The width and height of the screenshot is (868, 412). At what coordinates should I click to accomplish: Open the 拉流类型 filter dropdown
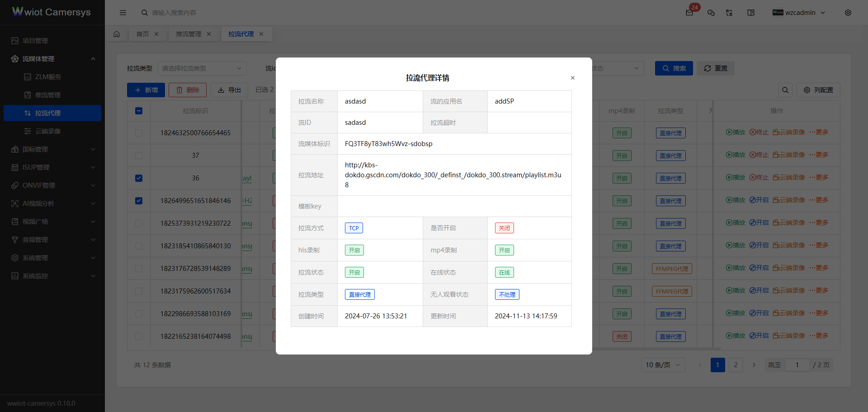pos(202,68)
